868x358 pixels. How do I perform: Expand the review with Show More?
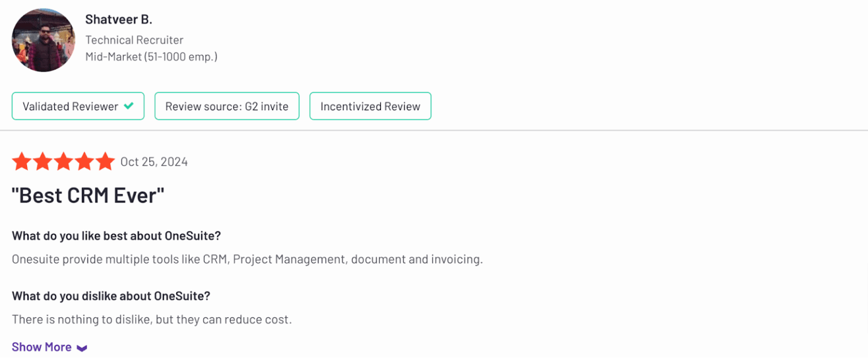coord(42,347)
